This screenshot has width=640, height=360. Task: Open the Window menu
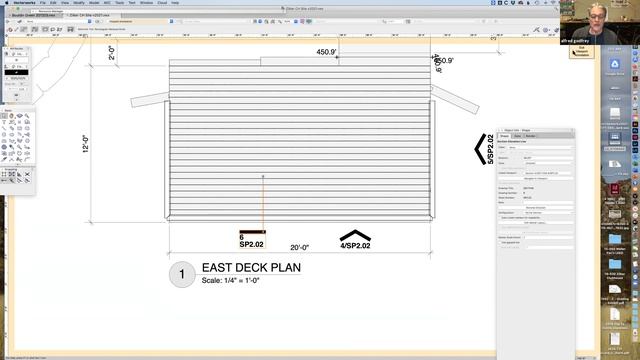[x=146, y=2]
